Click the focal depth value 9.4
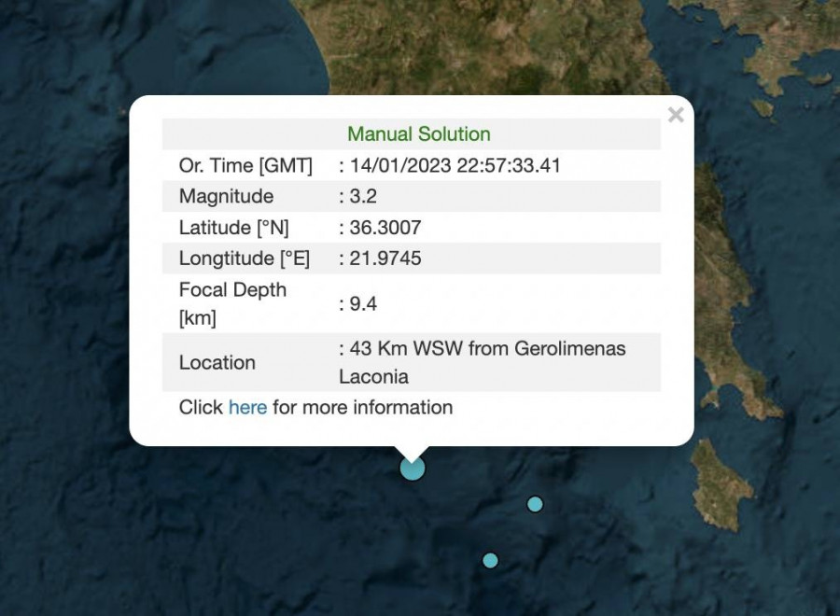The image size is (840, 616). [363, 303]
